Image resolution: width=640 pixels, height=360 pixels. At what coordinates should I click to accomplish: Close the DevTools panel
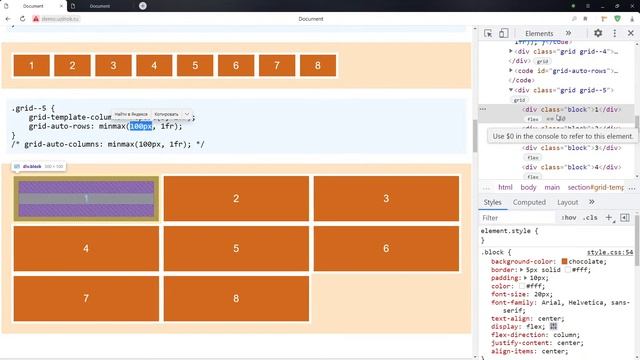pyautogui.click(x=631, y=33)
